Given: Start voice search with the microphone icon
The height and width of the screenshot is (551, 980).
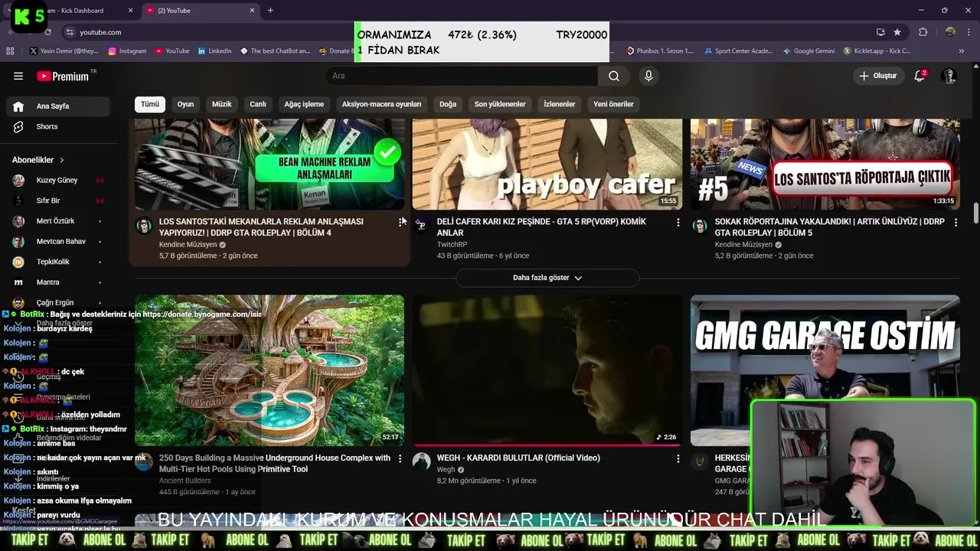Looking at the screenshot, I should [648, 76].
